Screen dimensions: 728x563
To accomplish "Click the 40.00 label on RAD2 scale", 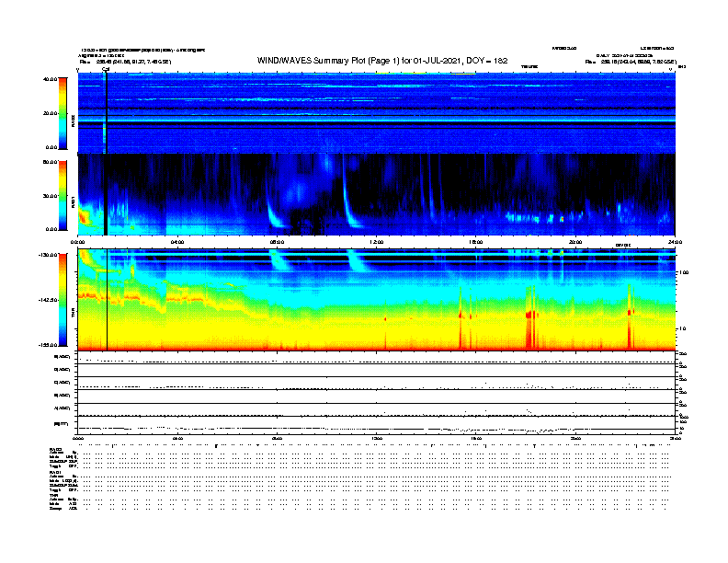I will click(x=50, y=79).
